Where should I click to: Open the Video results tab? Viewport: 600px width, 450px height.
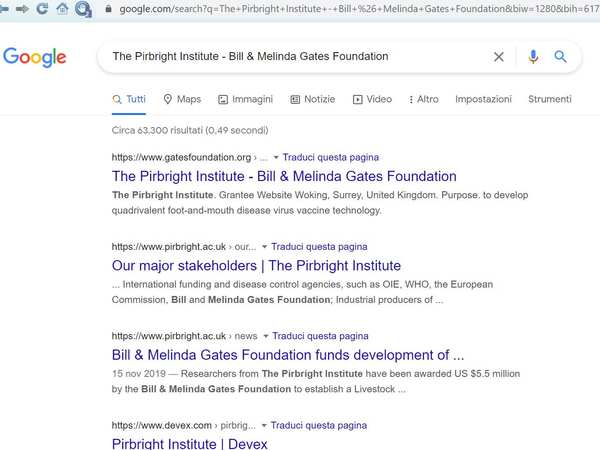tap(371, 99)
